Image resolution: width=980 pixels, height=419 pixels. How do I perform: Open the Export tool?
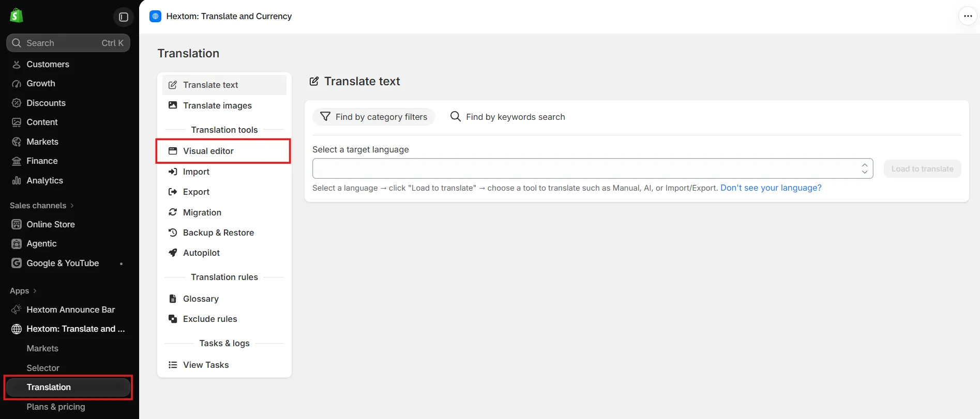(224, 192)
